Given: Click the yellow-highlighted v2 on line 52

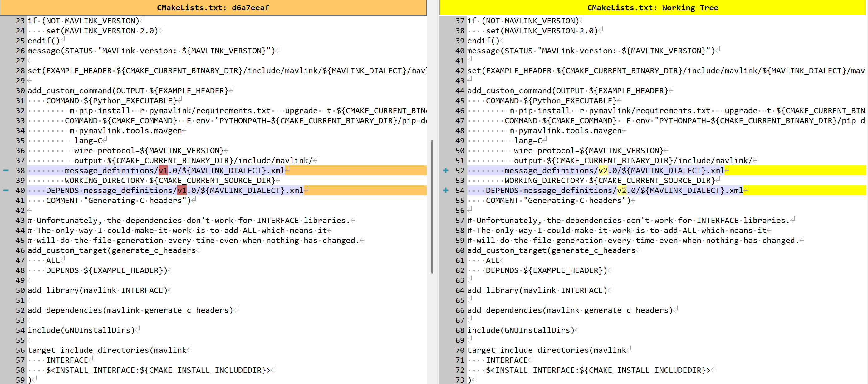Looking at the screenshot, I should (x=603, y=170).
